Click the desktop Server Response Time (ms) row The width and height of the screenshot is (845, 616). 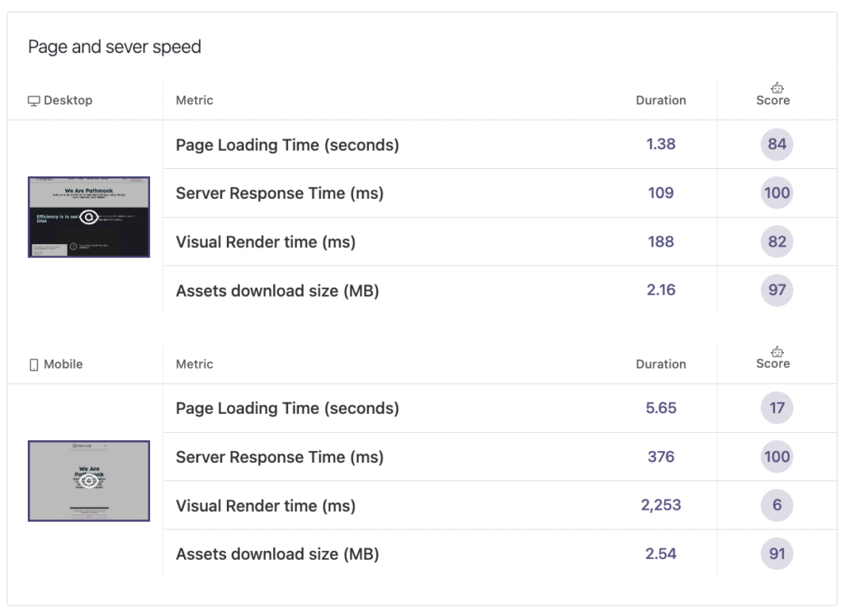[279, 193]
